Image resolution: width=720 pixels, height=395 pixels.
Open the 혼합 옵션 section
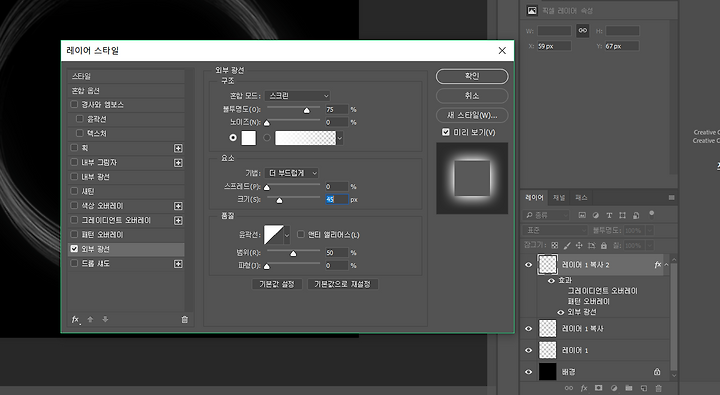[x=126, y=90]
